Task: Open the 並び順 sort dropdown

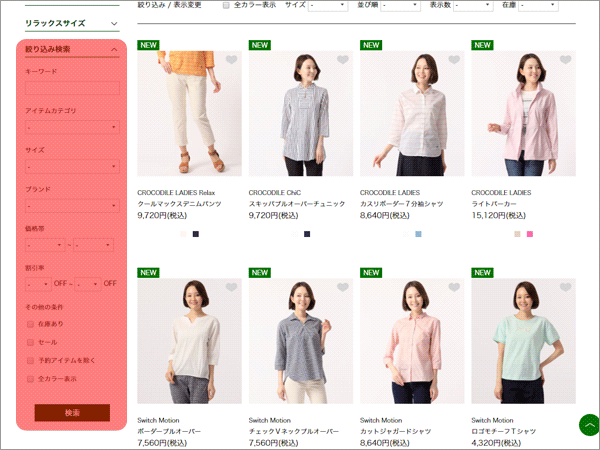Action: [400, 5]
